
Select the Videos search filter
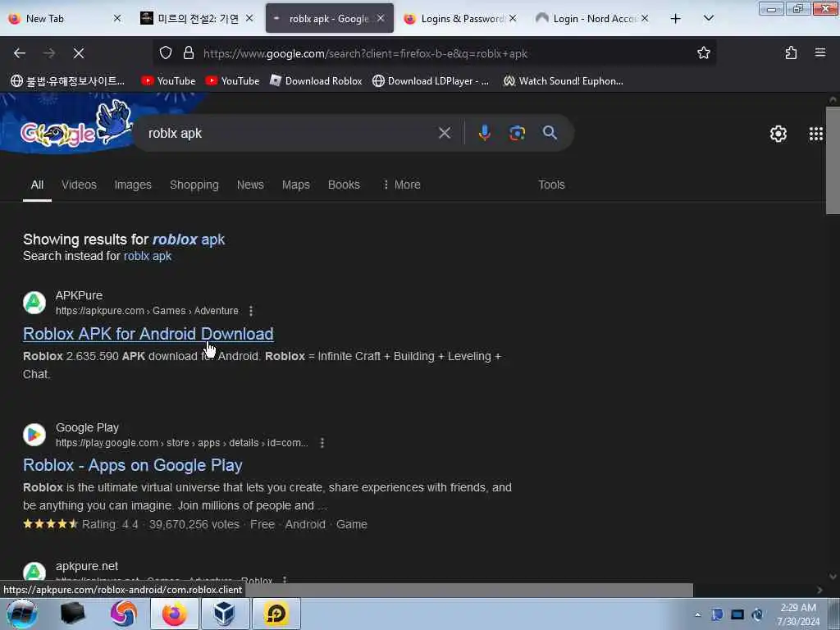[x=79, y=185]
